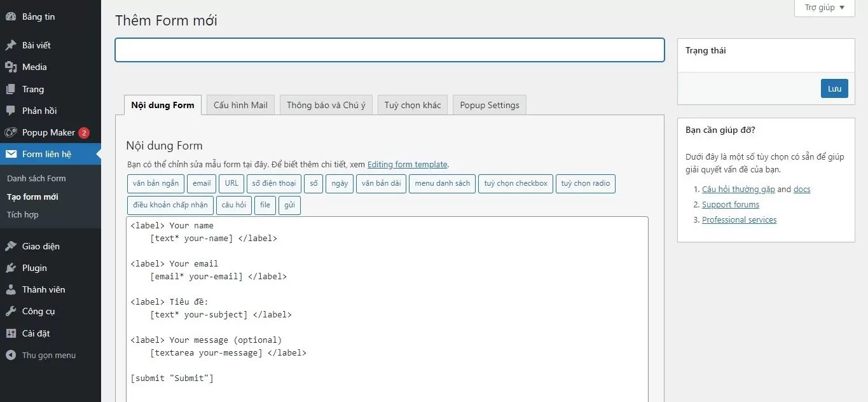Screen dimensions: 868x402
Task: Open the Cấu hình Mail tab
Action: [x=240, y=105]
